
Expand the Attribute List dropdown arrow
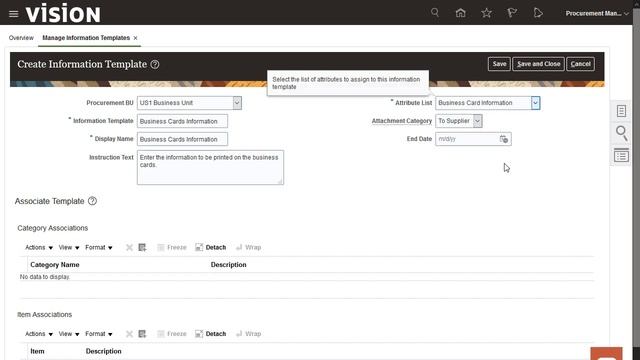click(x=535, y=103)
